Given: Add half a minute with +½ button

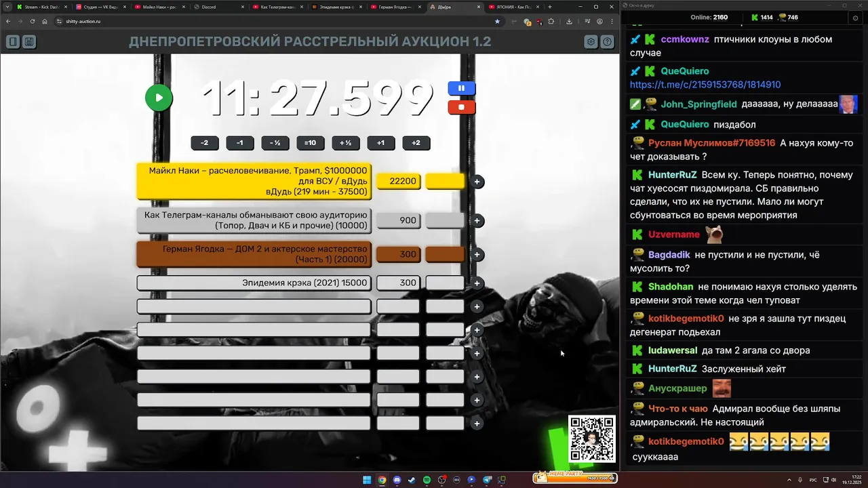Looking at the screenshot, I should coord(345,143).
